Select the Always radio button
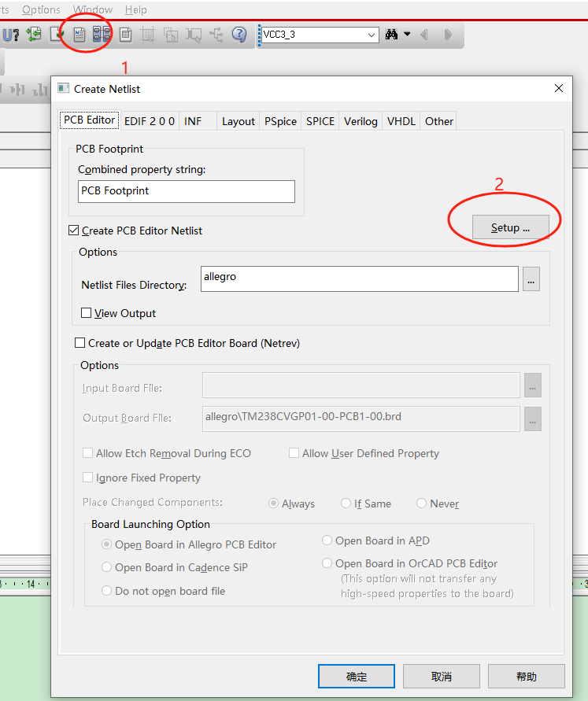The width and height of the screenshot is (588, 701). [273, 504]
